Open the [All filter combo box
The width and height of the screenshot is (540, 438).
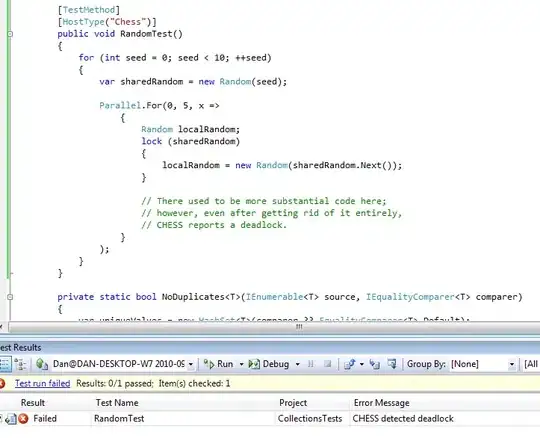click(531, 364)
